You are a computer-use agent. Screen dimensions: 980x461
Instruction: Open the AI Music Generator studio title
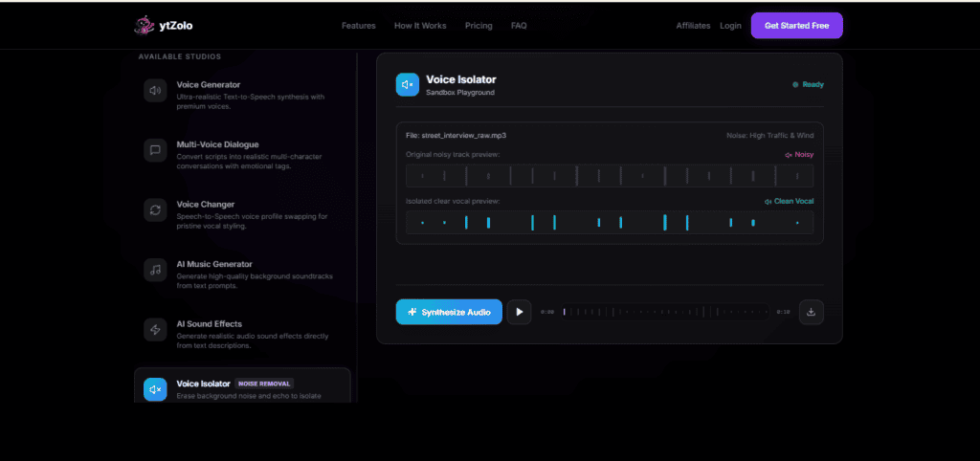coord(214,264)
